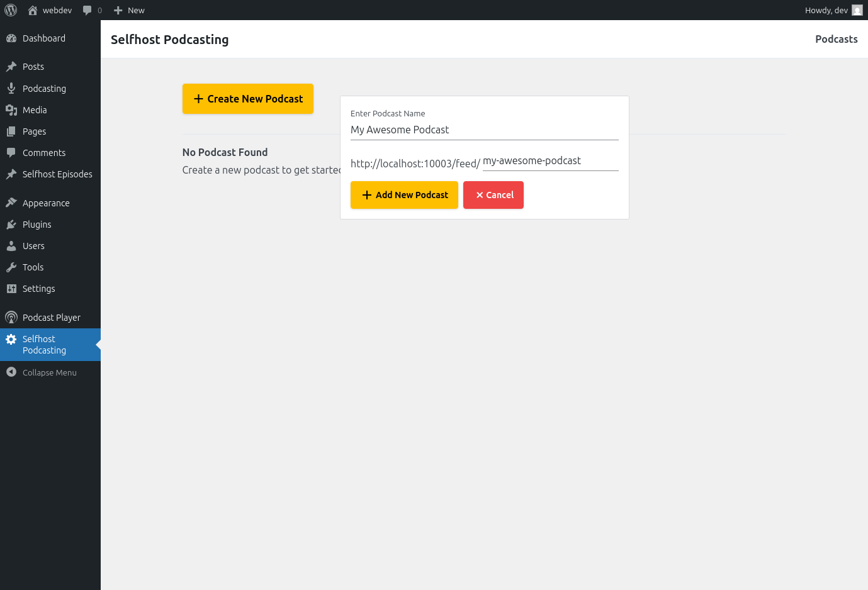Click the WordPress logo icon

[11, 10]
